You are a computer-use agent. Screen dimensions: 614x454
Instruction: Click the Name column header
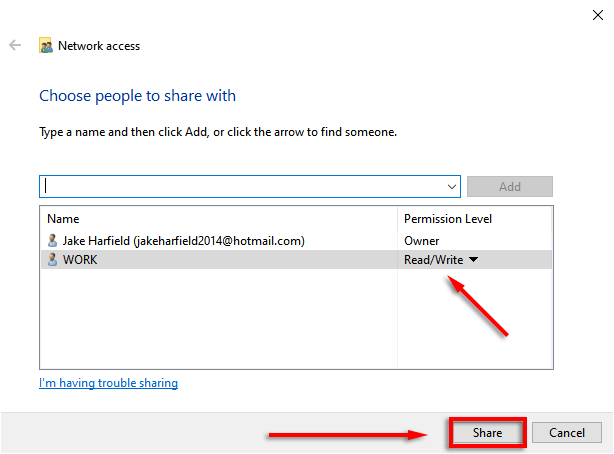[63, 218]
